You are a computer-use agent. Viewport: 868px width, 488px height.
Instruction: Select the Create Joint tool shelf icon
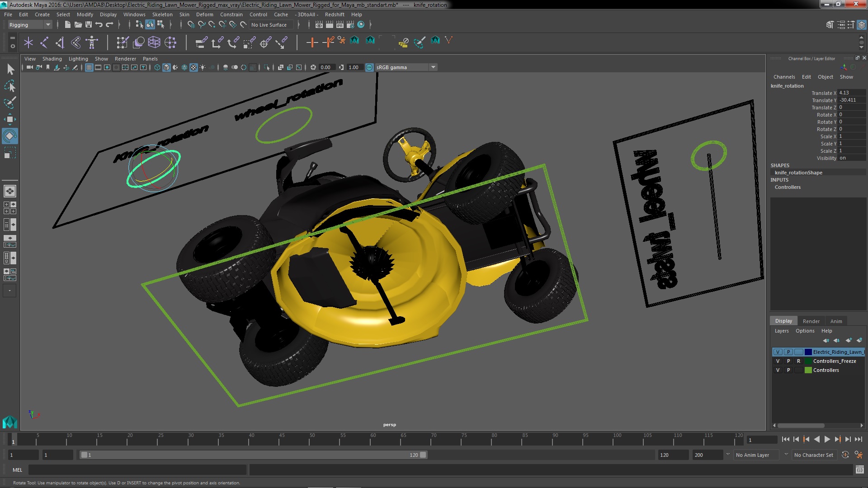(44, 42)
